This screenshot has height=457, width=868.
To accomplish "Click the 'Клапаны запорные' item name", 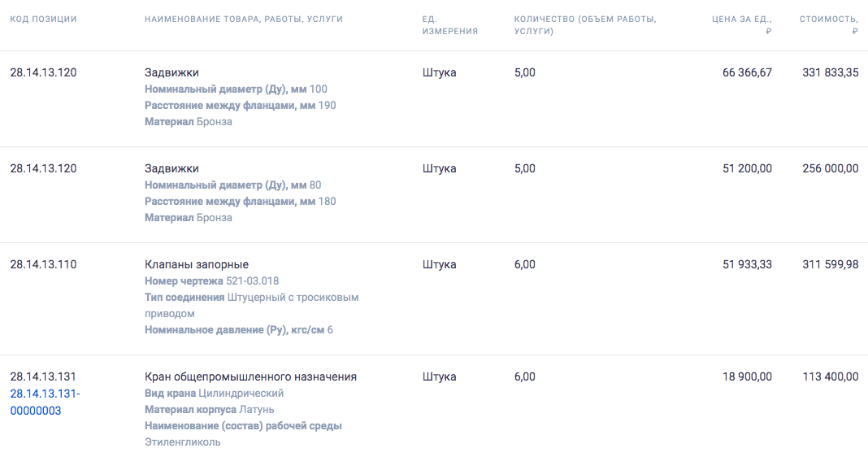I will pyautogui.click(x=197, y=264).
